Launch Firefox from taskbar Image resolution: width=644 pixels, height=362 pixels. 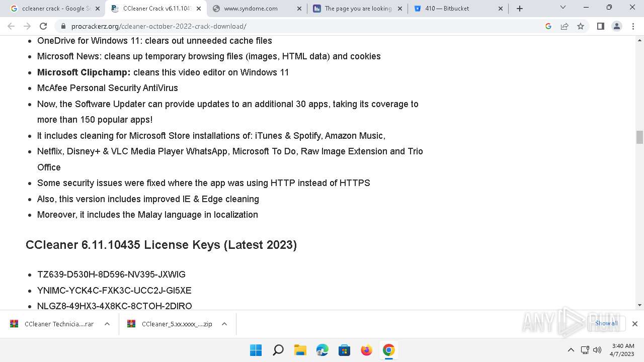point(366,350)
